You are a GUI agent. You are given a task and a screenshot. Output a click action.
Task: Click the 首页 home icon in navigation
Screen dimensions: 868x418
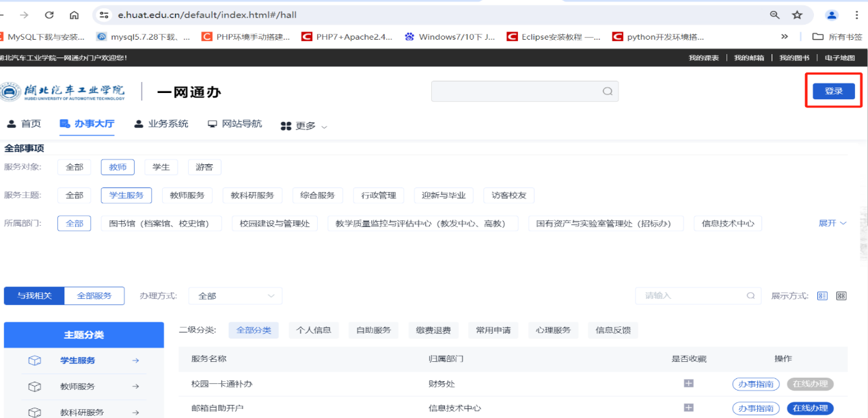[x=11, y=124]
